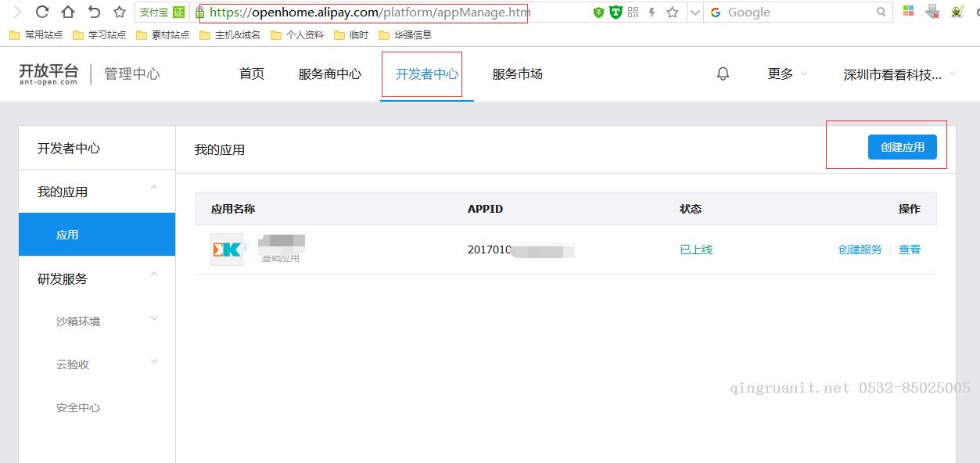
Task: Select the 开发者中心 tab
Action: click(427, 74)
